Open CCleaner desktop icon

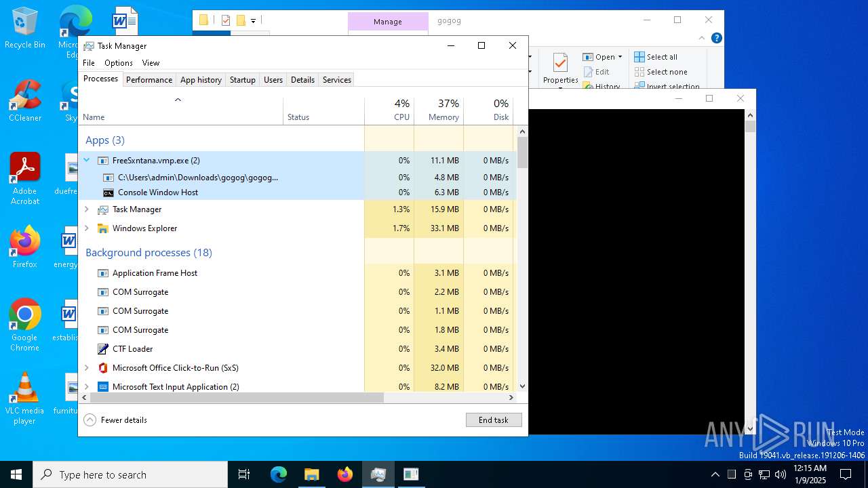click(24, 102)
